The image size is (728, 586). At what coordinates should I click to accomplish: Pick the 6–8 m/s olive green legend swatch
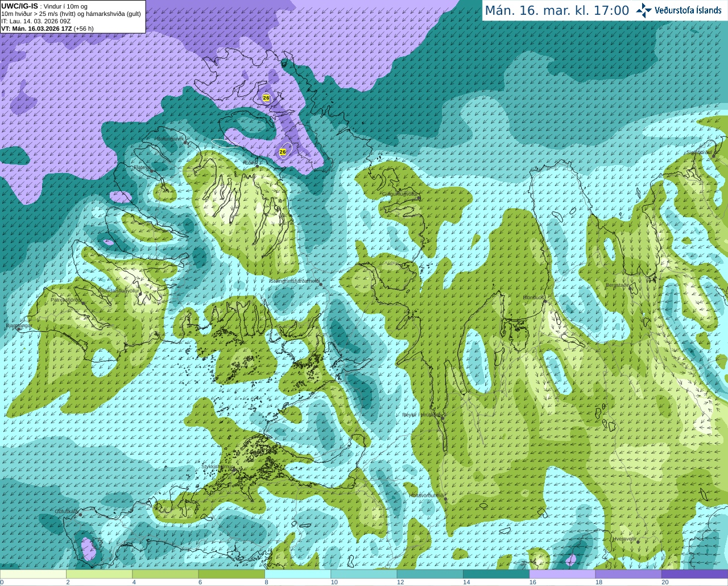click(231, 574)
